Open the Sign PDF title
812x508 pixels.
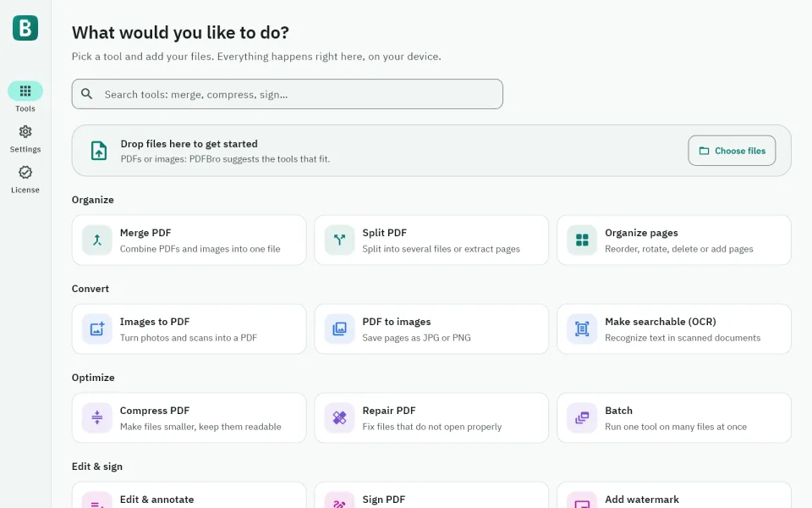[384, 500]
